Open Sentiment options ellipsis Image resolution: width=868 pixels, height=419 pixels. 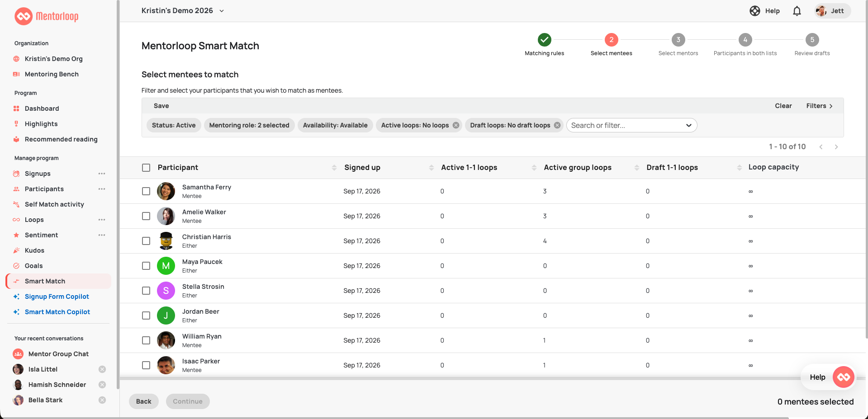102,235
